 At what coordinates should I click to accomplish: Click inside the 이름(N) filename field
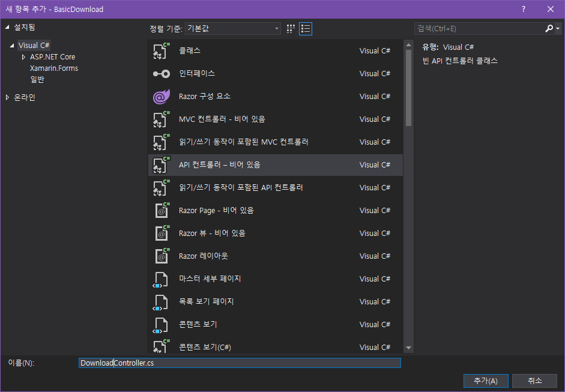(x=240, y=363)
